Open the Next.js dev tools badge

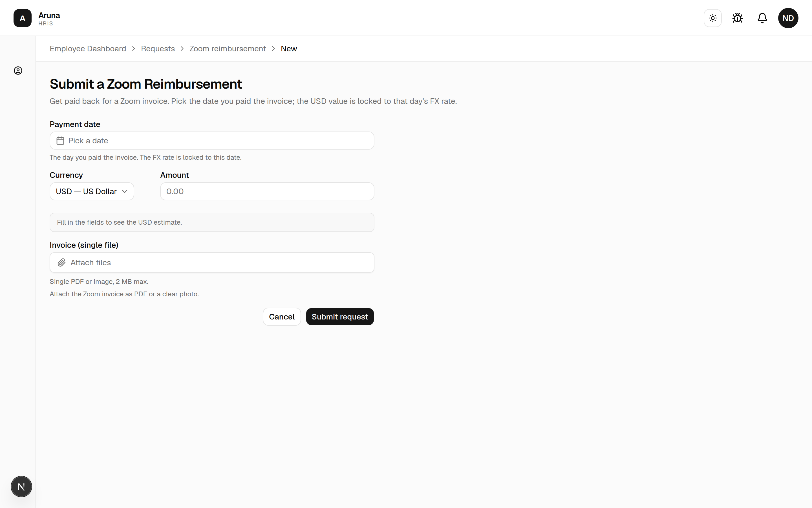pos(21,487)
